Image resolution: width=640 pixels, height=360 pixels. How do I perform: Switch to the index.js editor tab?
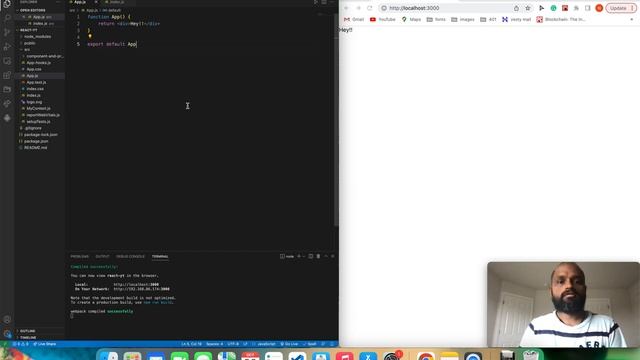coord(116,2)
